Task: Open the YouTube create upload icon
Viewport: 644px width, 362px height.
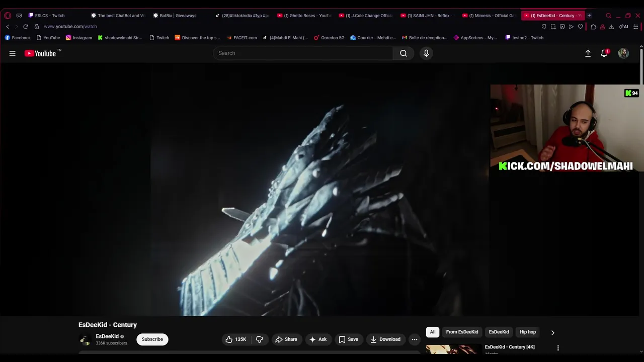Action: [588, 53]
